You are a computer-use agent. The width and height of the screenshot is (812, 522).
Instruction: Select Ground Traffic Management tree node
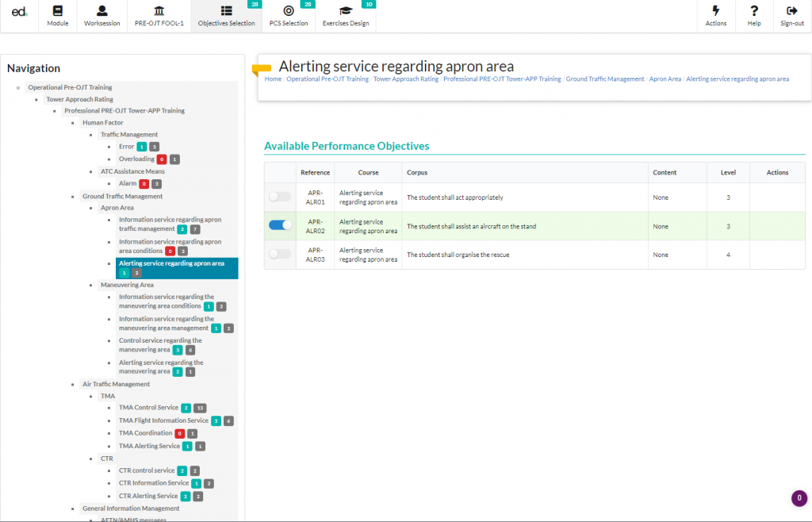[x=122, y=196]
